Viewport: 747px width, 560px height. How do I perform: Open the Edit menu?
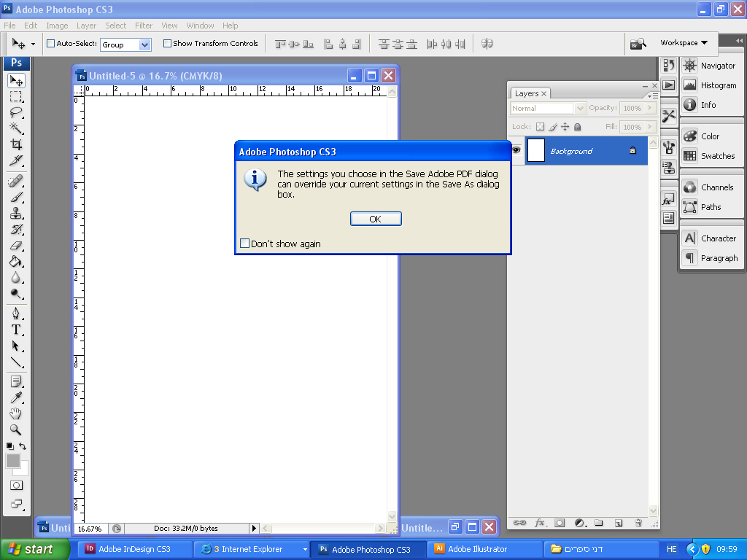click(x=31, y=26)
